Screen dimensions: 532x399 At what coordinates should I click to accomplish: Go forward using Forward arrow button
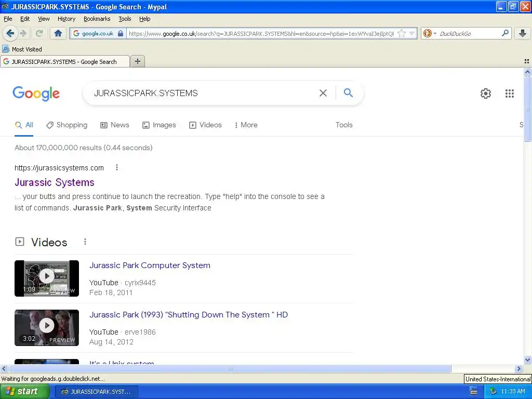pyautogui.click(x=23, y=33)
